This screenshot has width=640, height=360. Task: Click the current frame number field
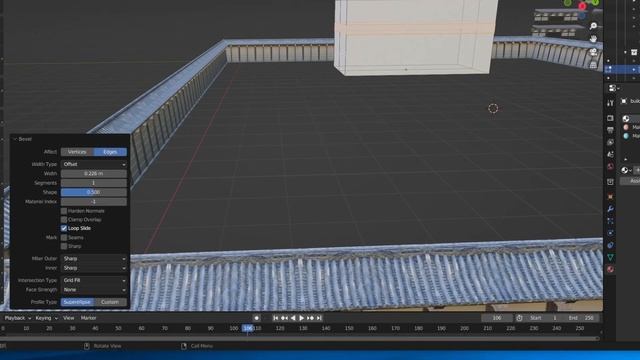pos(497,318)
